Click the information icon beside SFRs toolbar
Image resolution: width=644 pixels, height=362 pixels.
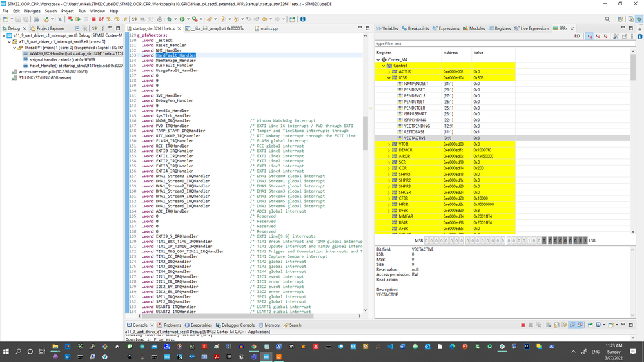click(640, 36)
